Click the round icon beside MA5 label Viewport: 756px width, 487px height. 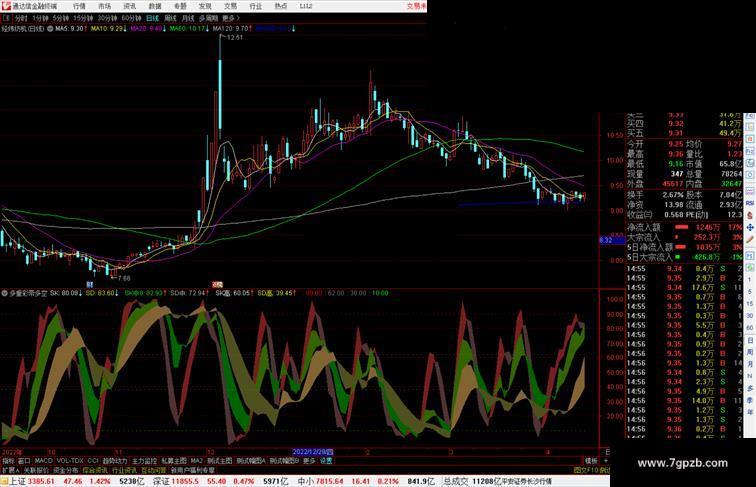pos(50,29)
